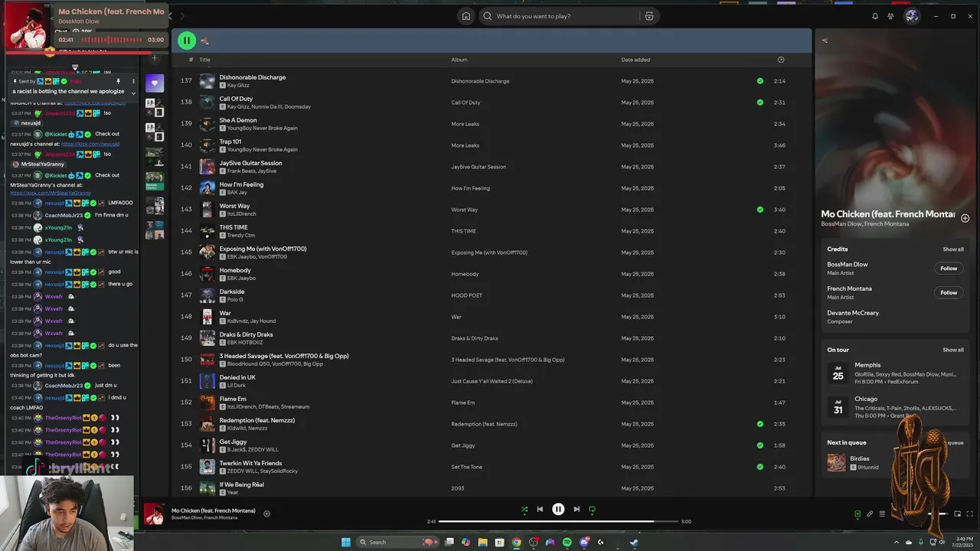
Task: Open the kick.com/nexusjd link in chat
Action: click(90, 144)
